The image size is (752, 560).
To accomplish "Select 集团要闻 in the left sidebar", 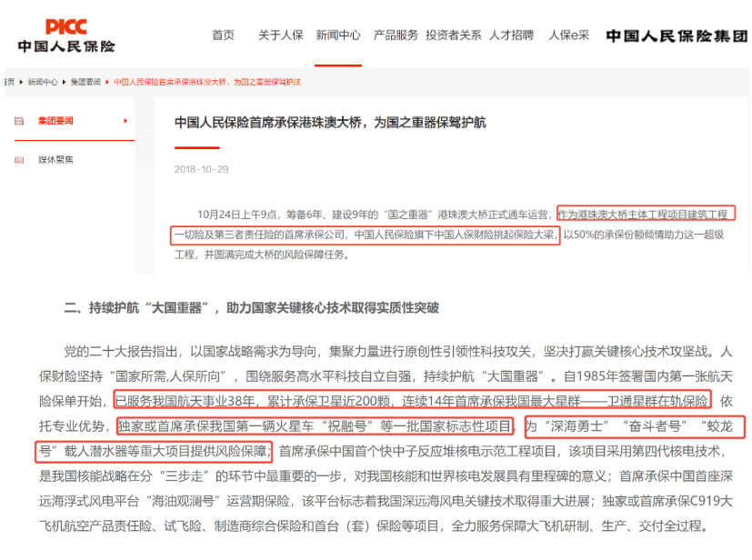I will (55, 121).
